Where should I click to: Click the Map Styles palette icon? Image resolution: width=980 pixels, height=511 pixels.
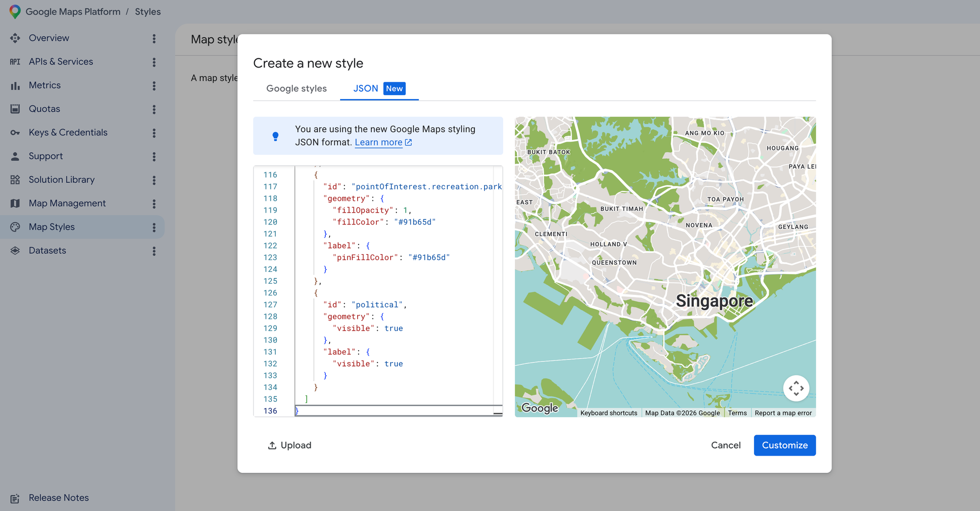15,227
